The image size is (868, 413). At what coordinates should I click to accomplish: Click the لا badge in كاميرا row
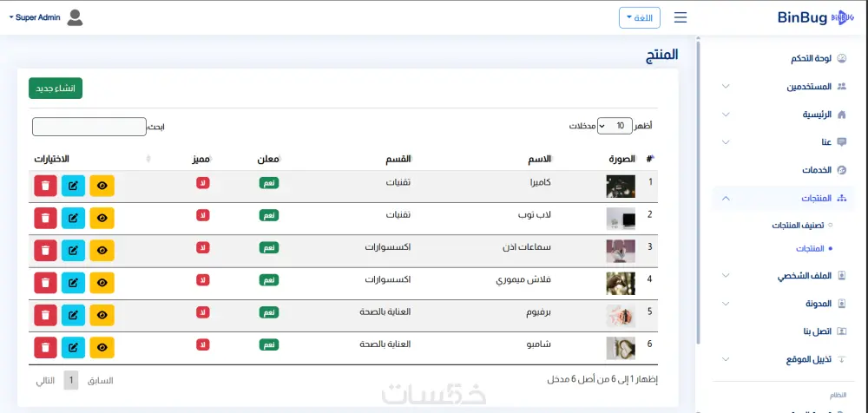202,183
